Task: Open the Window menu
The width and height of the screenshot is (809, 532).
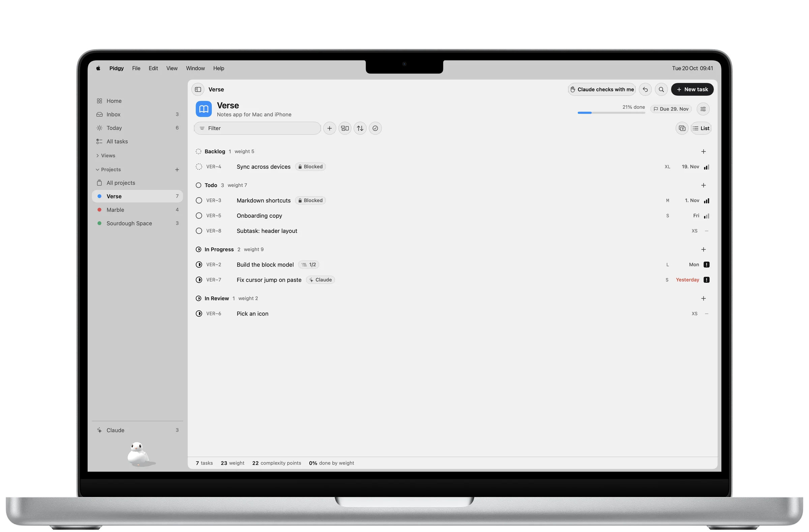Action: (x=196, y=68)
